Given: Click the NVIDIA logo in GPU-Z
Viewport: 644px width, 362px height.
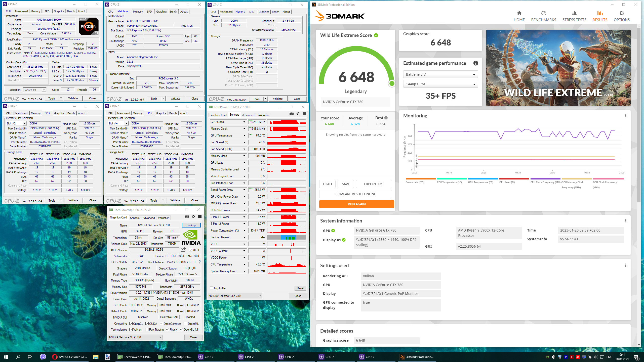Looking at the screenshot, I should coord(191,237).
